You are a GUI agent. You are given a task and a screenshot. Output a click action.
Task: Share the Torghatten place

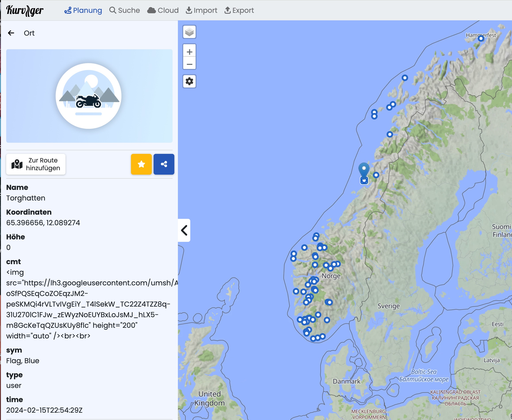point(164,164)
